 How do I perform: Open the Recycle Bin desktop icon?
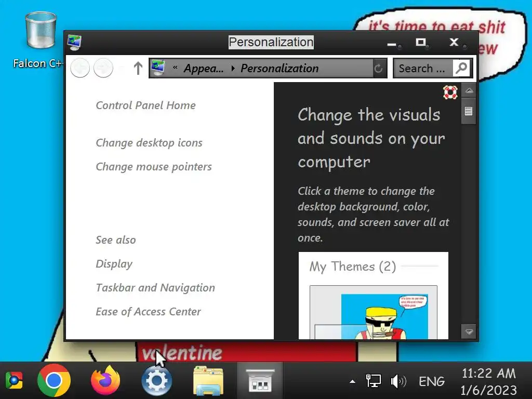[x=41, y=31]
